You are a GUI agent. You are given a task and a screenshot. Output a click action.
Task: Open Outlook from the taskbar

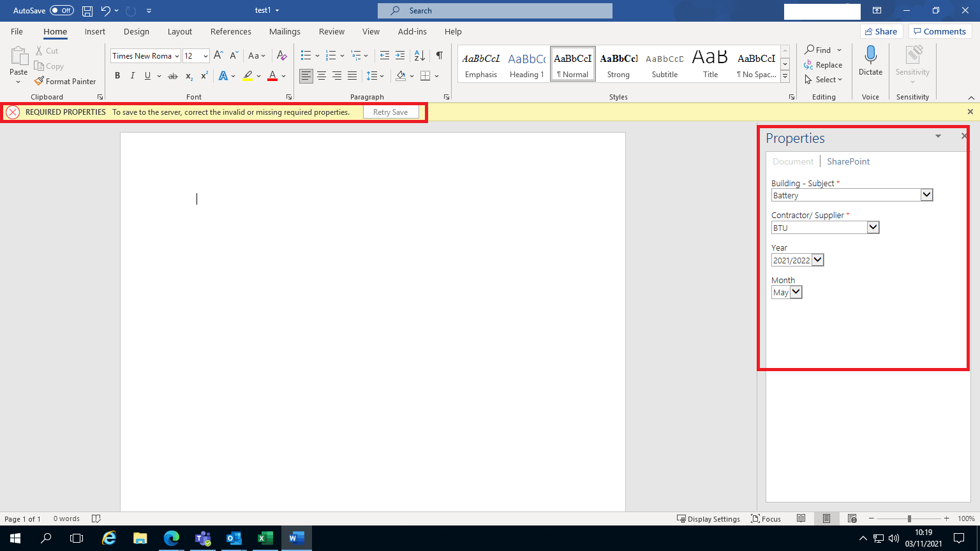[x=234, y=538]
